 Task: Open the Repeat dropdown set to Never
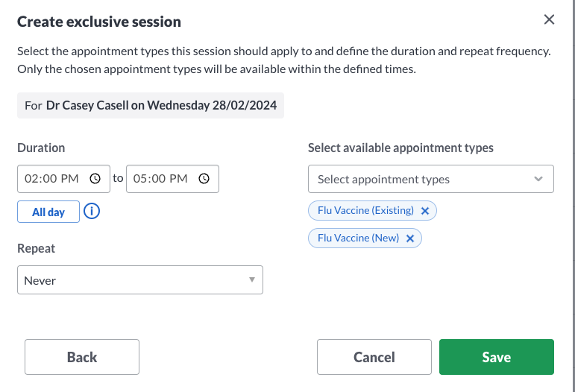point(140,280)
